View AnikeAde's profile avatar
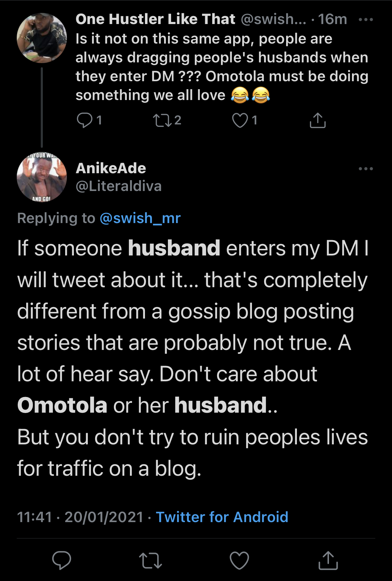The image size is (392, 581). coord(42,177)
